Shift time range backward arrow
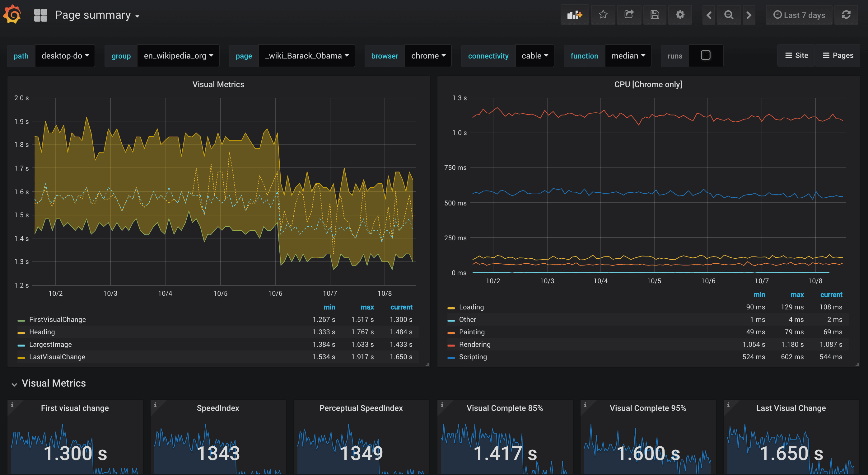The height and width of the screenshot is (475, 868). (709, 15)
